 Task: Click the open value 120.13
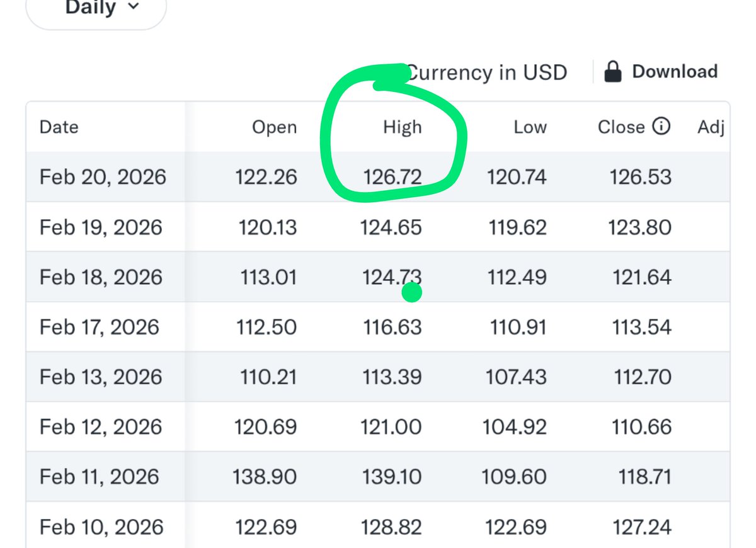(268, 227)
